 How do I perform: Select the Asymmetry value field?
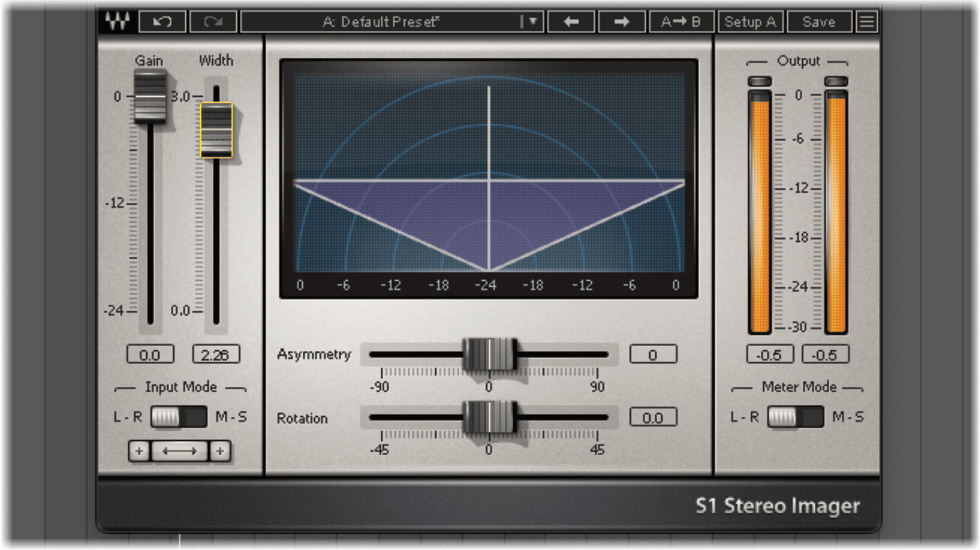click(653, 355)
